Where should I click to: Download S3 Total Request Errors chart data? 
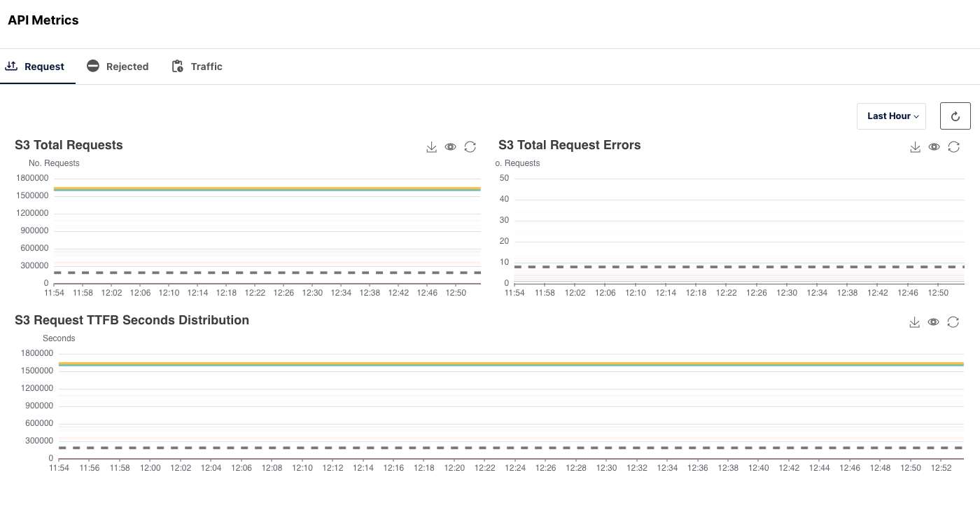(915, 147)
